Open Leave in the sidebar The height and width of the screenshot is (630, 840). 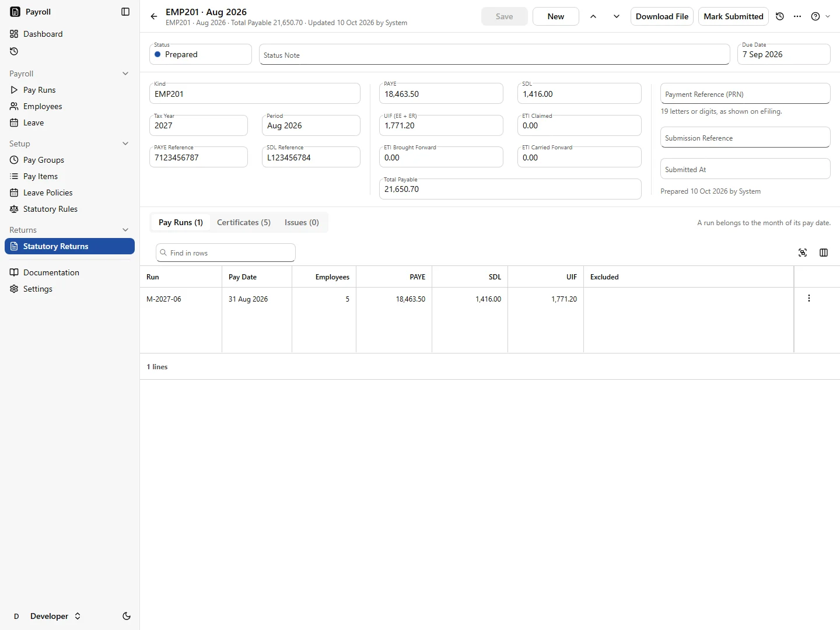pos(69,123)
